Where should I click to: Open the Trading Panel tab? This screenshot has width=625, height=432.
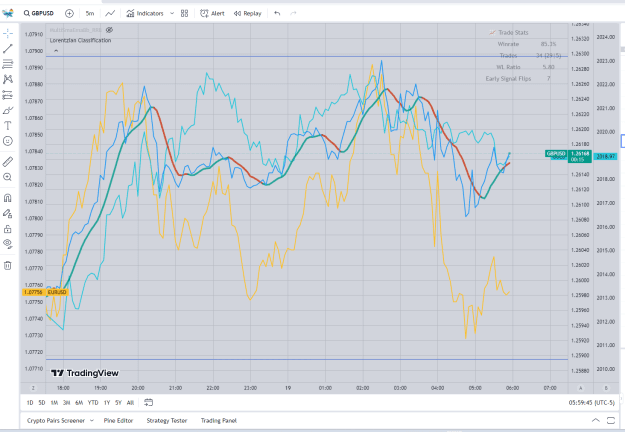tap(218, 420)
